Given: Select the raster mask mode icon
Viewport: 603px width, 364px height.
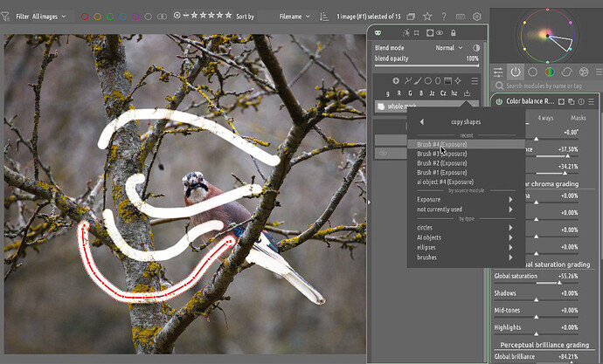Looking at the screenshot, I should [x=440, y=33].
